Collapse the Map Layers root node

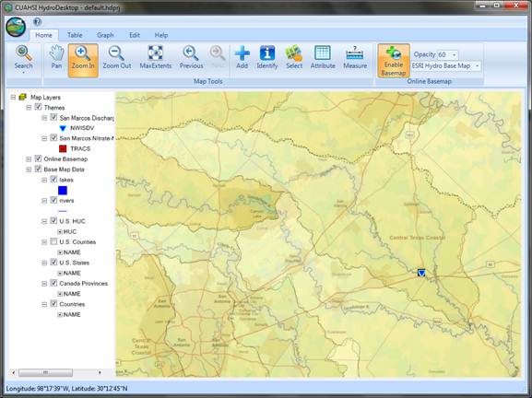[13, 98]
